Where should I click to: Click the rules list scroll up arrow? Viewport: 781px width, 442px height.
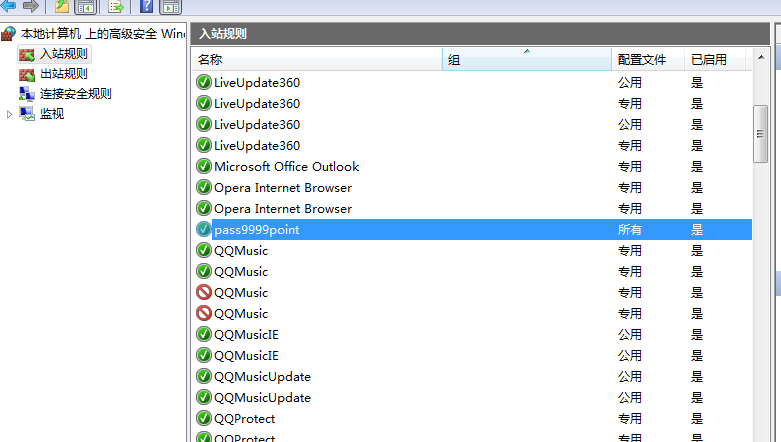(x=761, y=57)
